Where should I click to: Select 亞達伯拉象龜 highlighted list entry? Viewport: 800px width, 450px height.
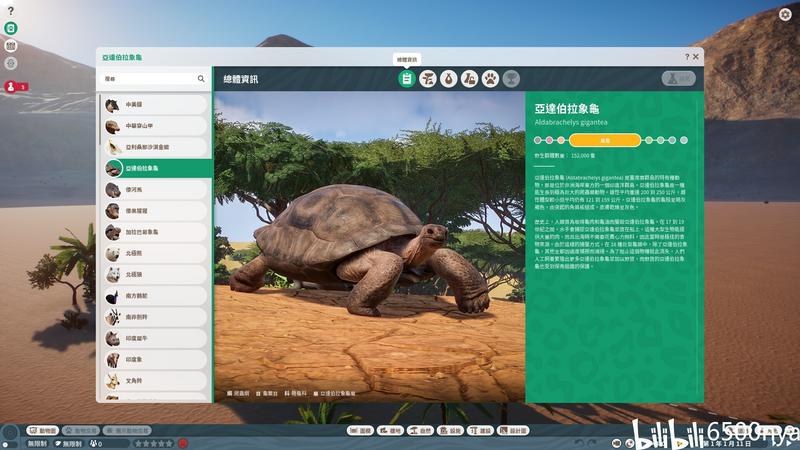(x=157, y=168)
